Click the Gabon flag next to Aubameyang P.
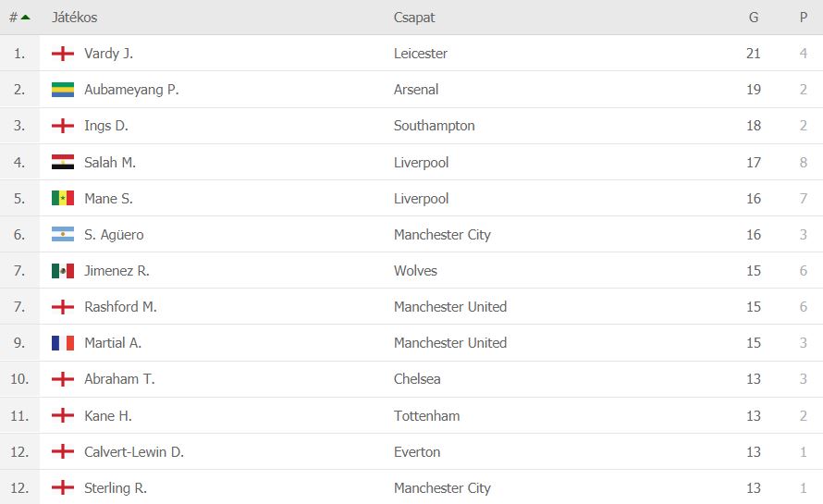This screenshot has height=504, width=823. point(63,90)
